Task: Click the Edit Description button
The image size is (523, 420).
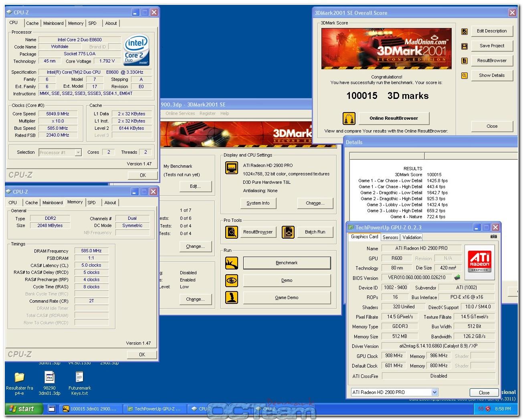Action: [x=492, y=31]
